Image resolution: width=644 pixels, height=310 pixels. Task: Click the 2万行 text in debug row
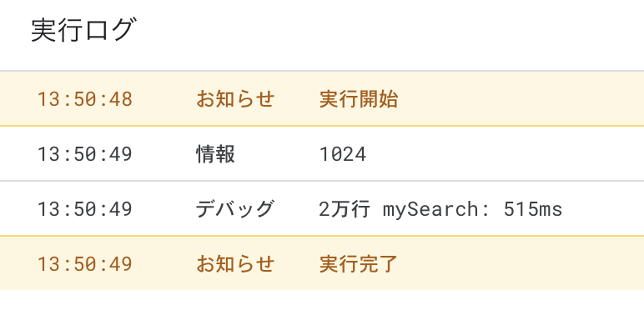click(x=345, y=208)
